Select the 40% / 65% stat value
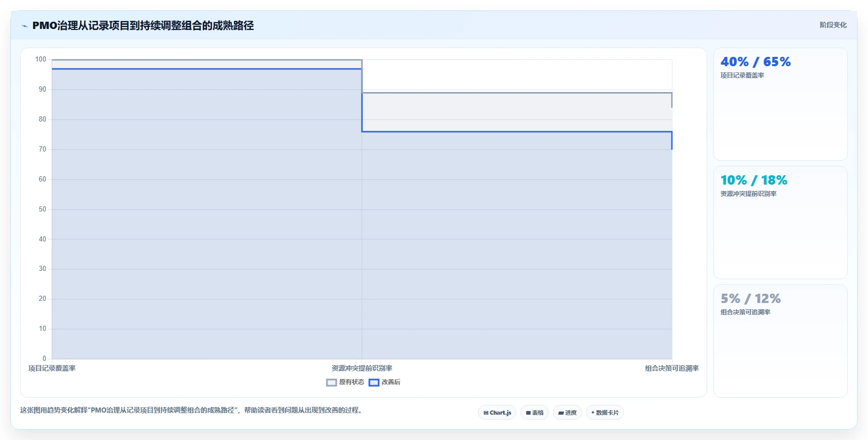The width and height of the screenshot is (868, 440). (755, 62)
